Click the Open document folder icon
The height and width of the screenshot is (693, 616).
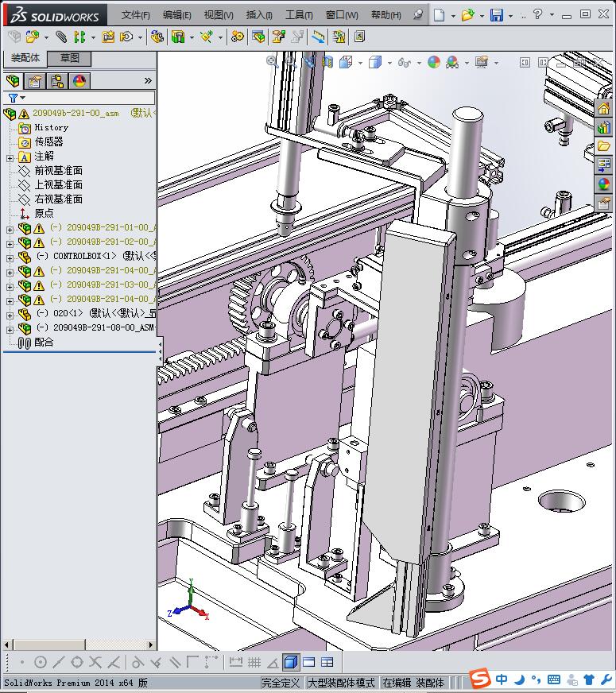[467, 15]
